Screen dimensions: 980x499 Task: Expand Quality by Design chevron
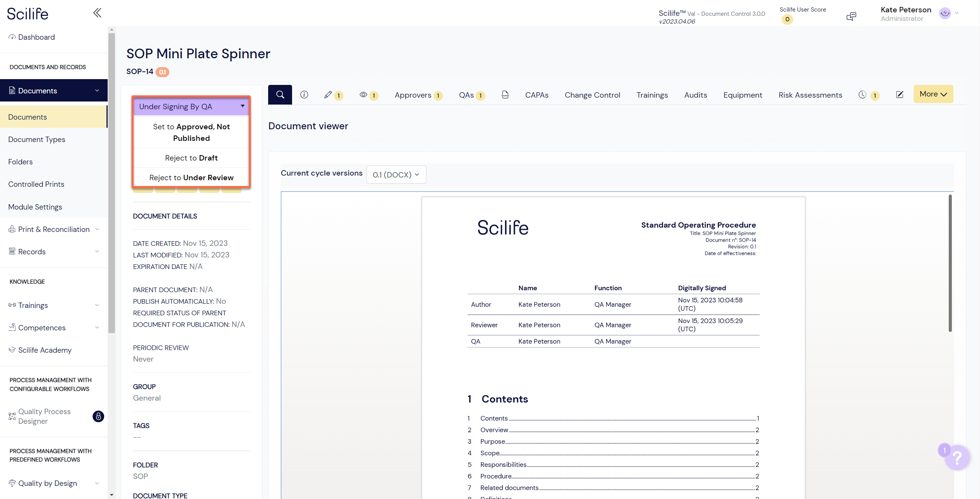(97, 483)
